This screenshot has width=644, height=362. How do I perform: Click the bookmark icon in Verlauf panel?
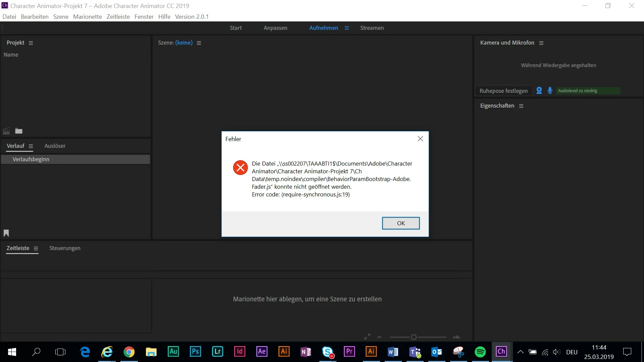(x=6, y=233)
